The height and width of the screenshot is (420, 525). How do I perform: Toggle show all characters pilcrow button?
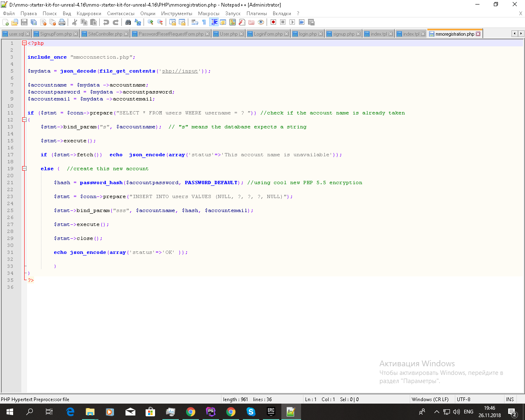click(204, 22)
